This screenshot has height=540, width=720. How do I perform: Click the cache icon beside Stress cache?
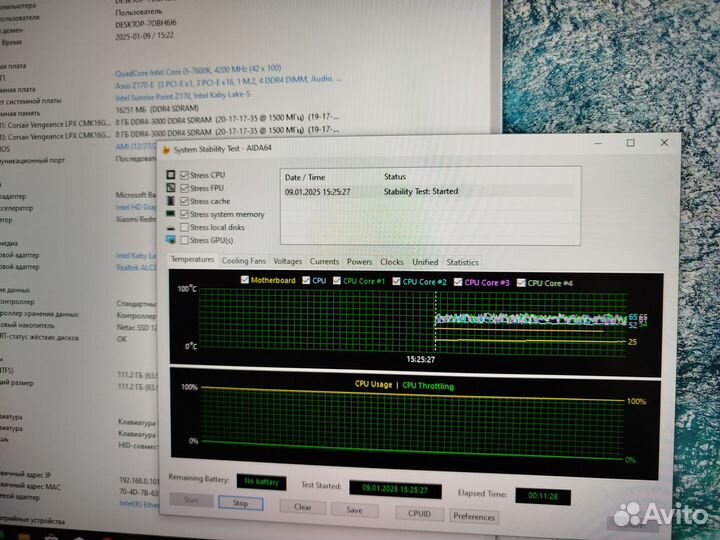(x=170, y=201)
